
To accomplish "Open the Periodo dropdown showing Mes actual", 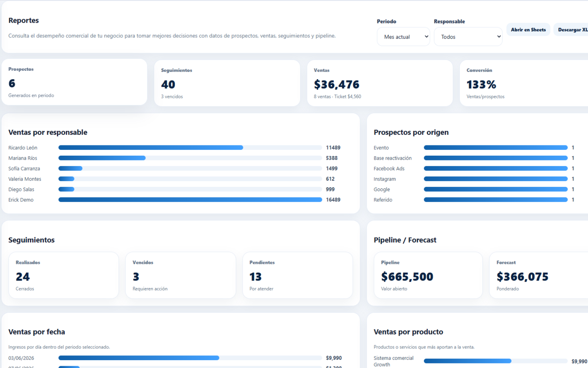I will point(403,36).
